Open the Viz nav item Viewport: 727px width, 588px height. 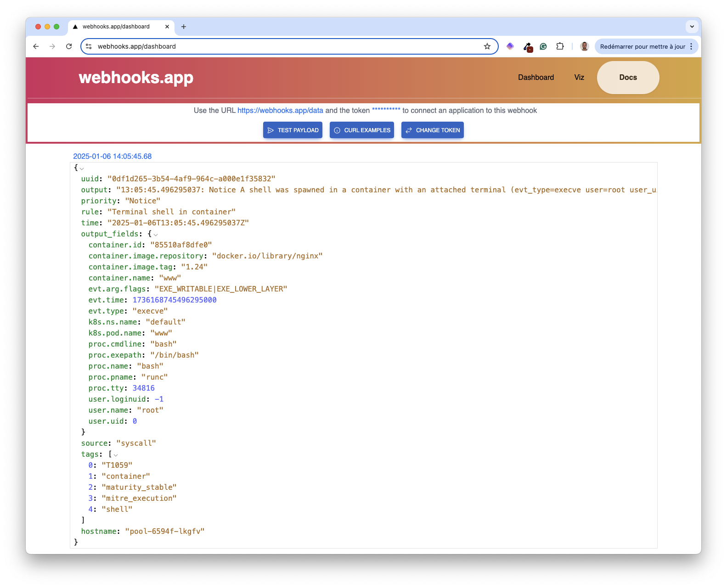(579, 78)
